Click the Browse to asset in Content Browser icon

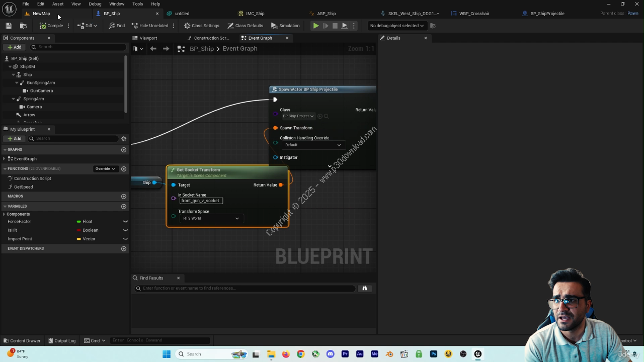click(x=23, y=26)
